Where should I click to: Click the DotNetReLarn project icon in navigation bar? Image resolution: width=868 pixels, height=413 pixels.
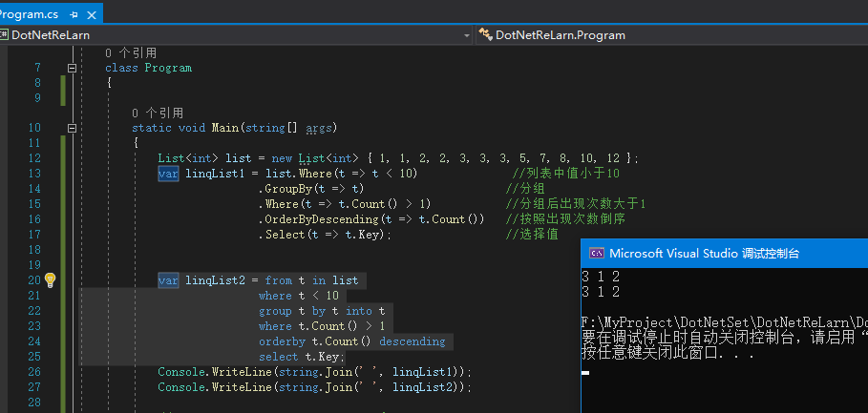coord(4,34)
